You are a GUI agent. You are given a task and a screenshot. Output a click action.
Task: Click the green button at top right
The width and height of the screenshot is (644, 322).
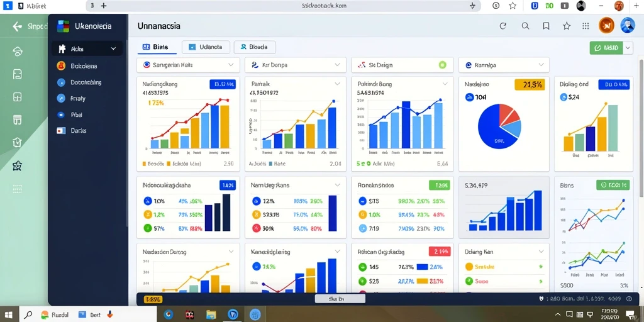tap(606, 48)
